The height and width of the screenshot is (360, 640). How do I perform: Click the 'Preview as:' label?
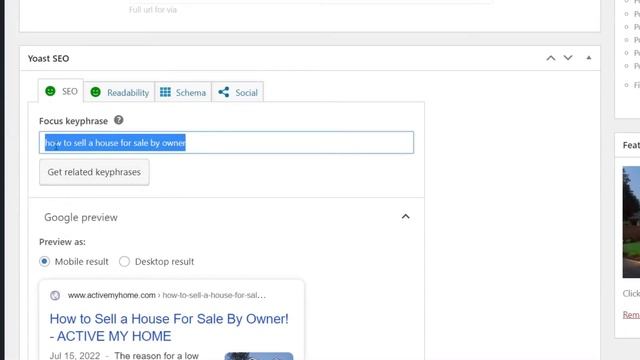[x=62, y=242]
